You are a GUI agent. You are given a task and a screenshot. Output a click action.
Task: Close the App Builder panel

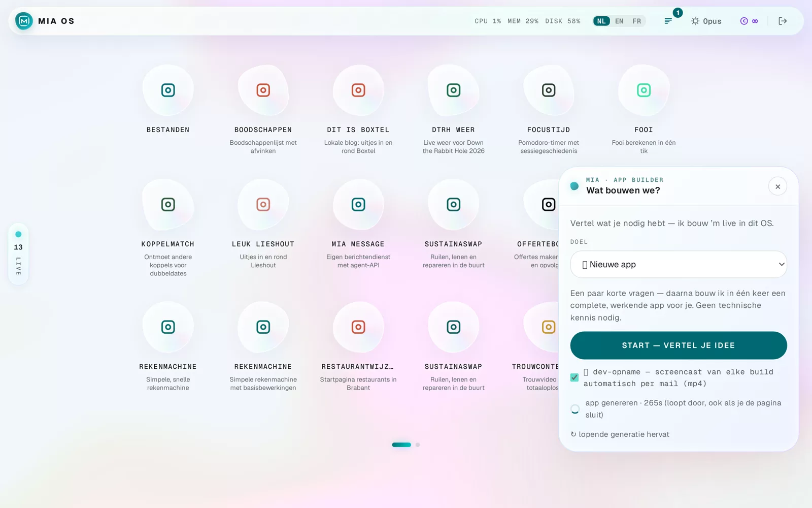tap(777, 186)
